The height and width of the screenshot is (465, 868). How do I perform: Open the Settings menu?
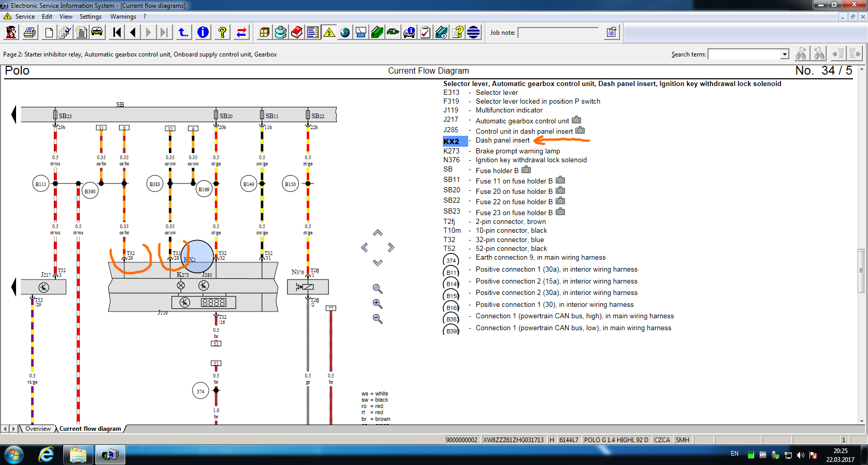[91, 17]
